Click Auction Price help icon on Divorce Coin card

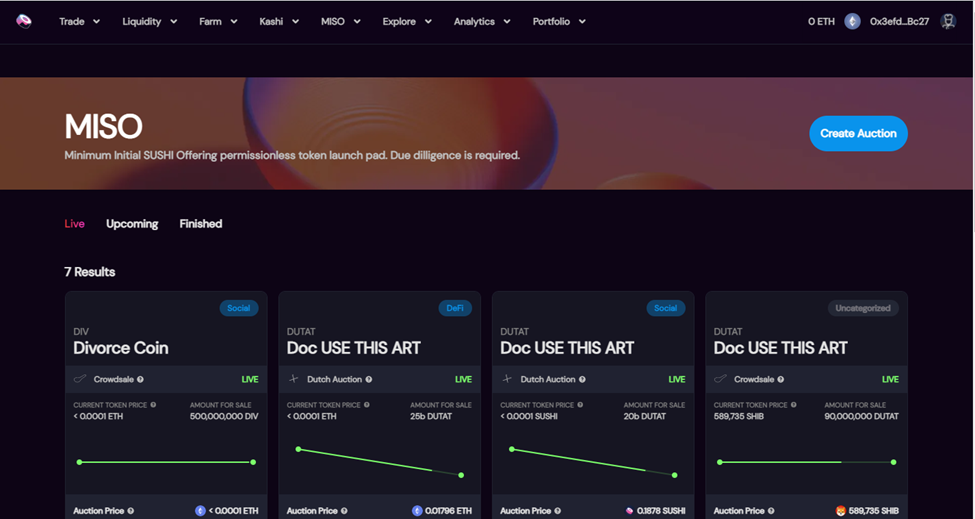click(131, 511)
